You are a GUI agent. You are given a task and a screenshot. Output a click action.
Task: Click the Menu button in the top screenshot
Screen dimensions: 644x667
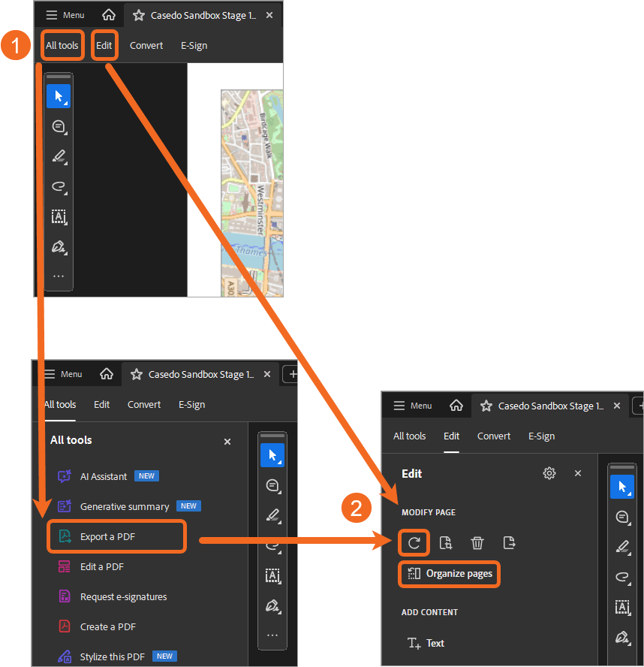click(x=65, y=15)
